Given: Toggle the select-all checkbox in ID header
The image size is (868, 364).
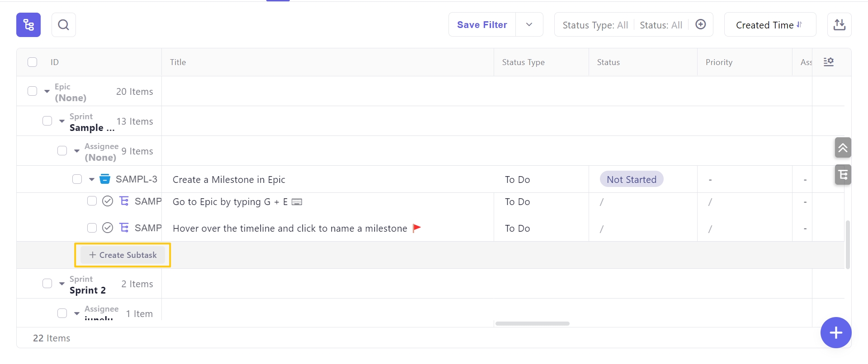Looking at the screenshot, I should (33, 62).
